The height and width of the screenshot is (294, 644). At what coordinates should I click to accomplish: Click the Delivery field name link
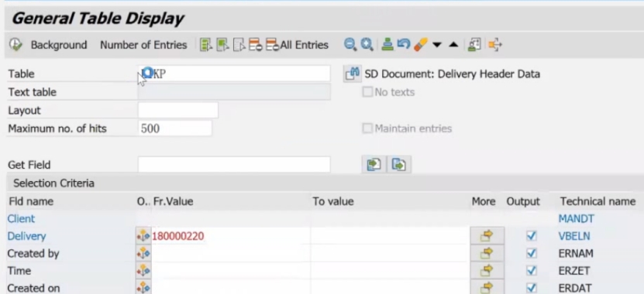coord(26,236)
